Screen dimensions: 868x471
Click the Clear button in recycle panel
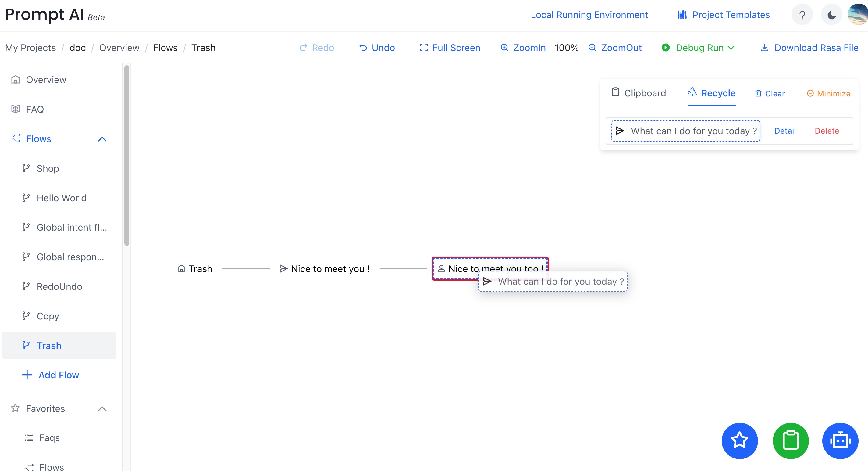(x=770, y=93)
